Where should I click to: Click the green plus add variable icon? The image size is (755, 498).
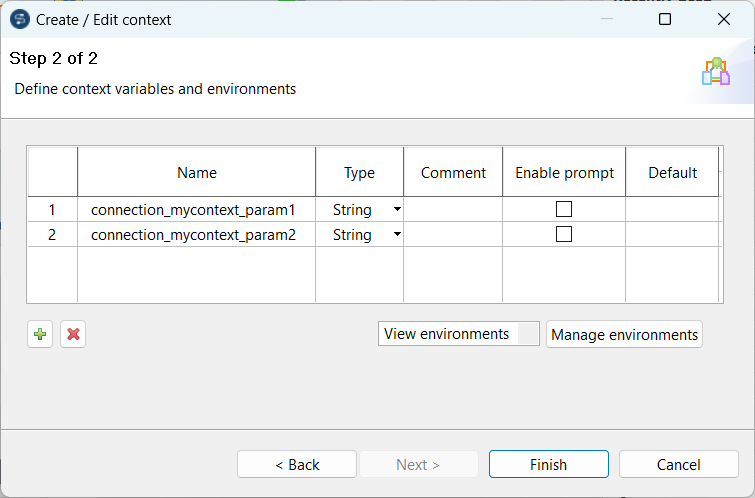click(40, 335)
